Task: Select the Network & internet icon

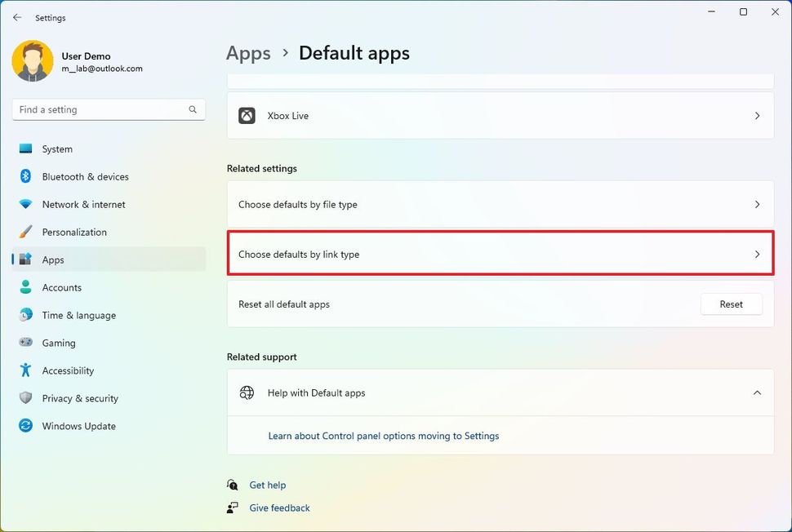Action: 29,204
